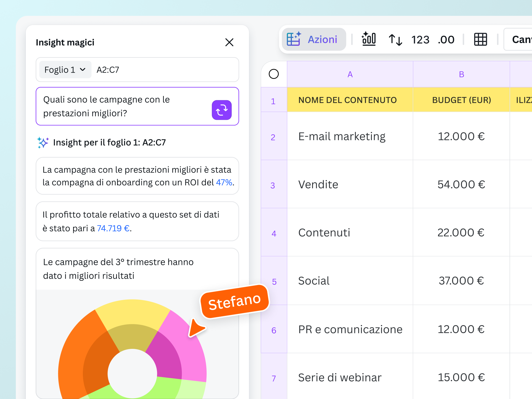The image size is (532, 399).
Task: Open the Foglio 1 sheet dropdown
Action: 65,70
